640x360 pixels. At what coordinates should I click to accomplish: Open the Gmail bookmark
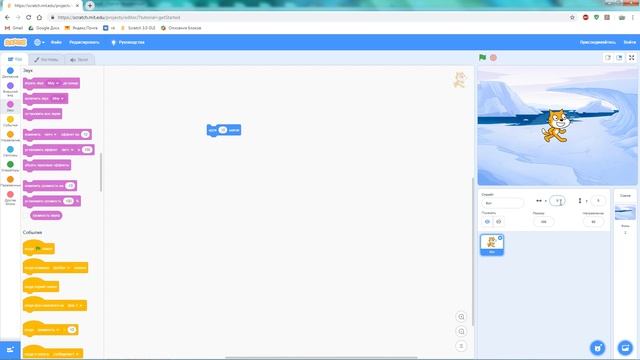pyautogui.click(x=14, y=28)
